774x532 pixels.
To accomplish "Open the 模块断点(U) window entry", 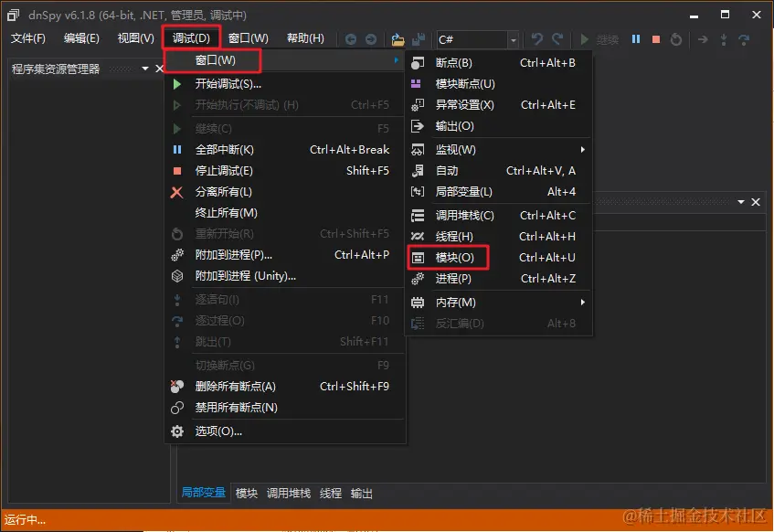I will [x=499, y=84].
